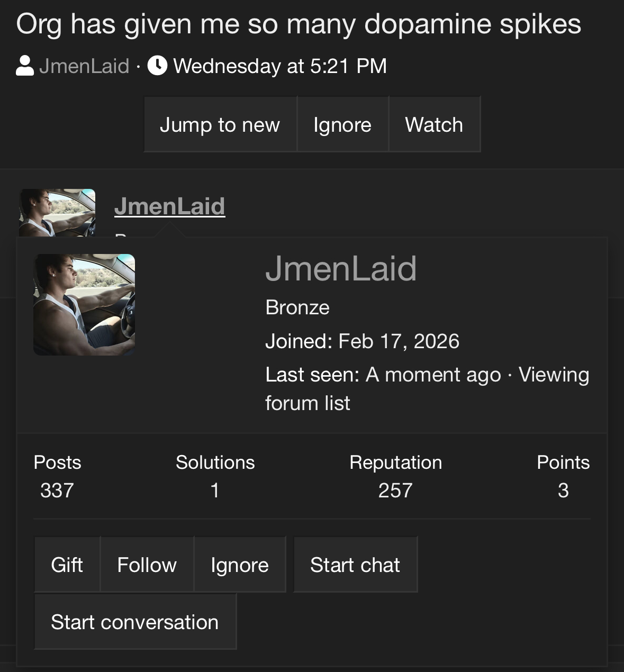This screenshot has width=624, height=672.
Task: Open the JmenLaid profile name in popup
Action: 341,268
